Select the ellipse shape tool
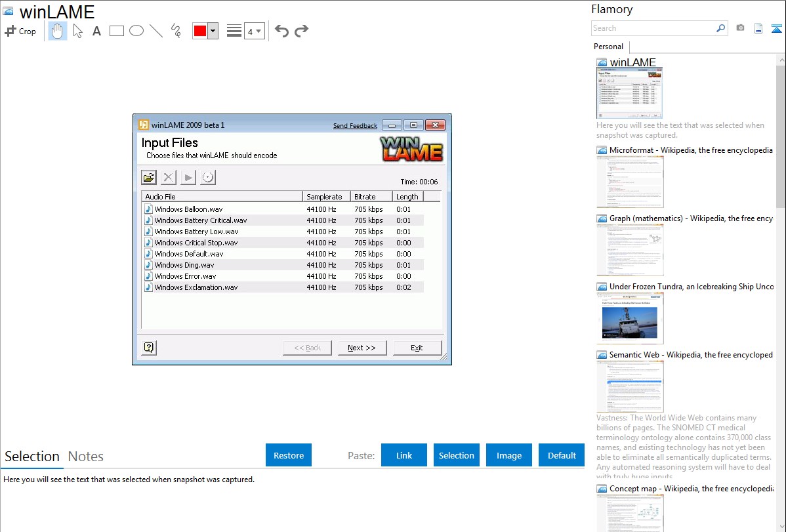Image resolution: width=786 pixels, height=532 pixels. [x=136, y=31]
